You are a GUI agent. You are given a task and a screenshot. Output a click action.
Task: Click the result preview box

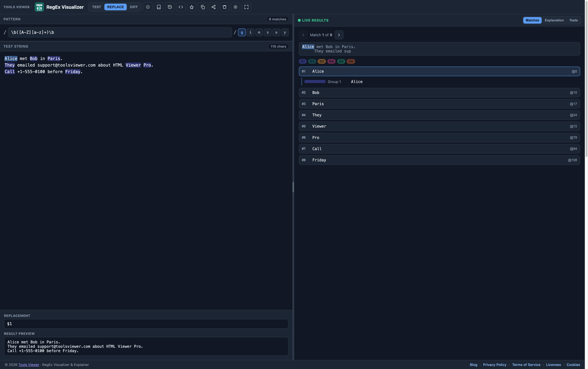146,347
